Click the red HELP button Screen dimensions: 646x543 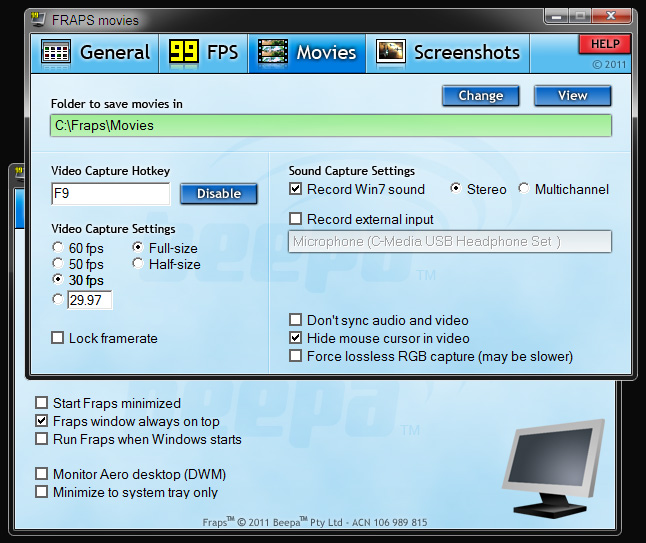click(x=605, y=44)
